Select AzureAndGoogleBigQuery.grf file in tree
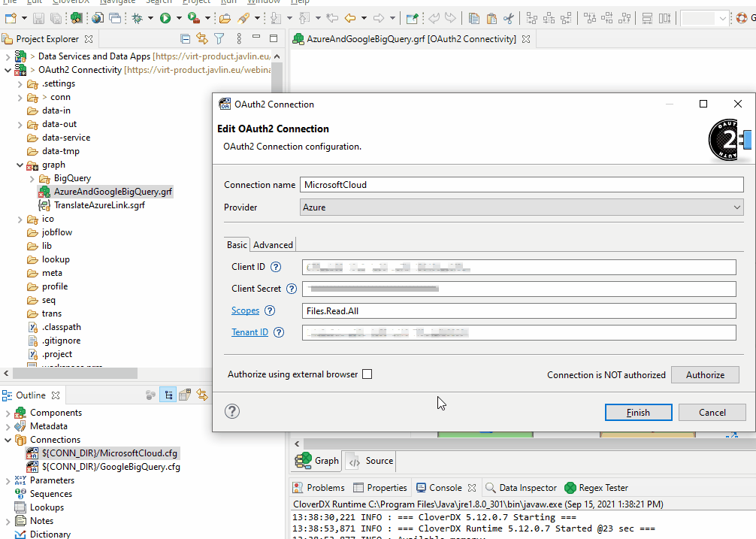The image size is (756, 539). click(x=113, y=192)
